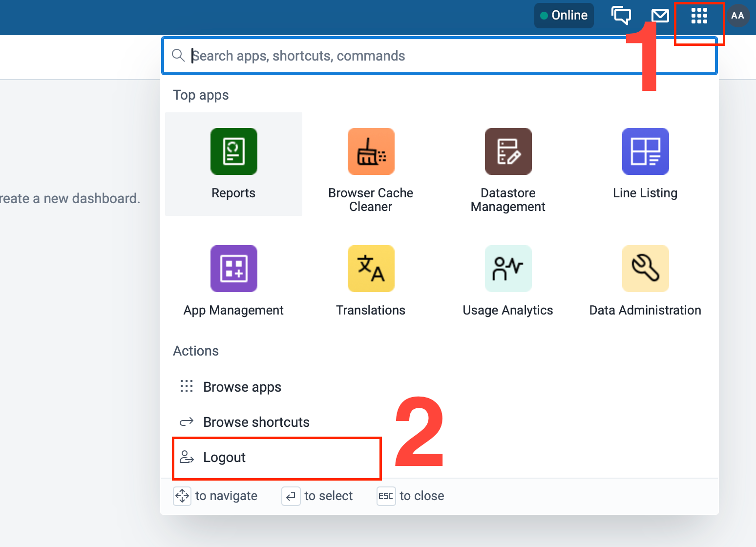756x547 pixels.
Task: Choose Logout from the Actions list
Action: click(x=225, y=458)
